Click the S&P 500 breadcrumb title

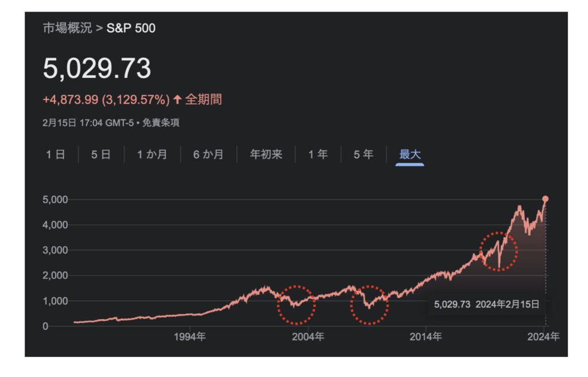pos(131,28)
